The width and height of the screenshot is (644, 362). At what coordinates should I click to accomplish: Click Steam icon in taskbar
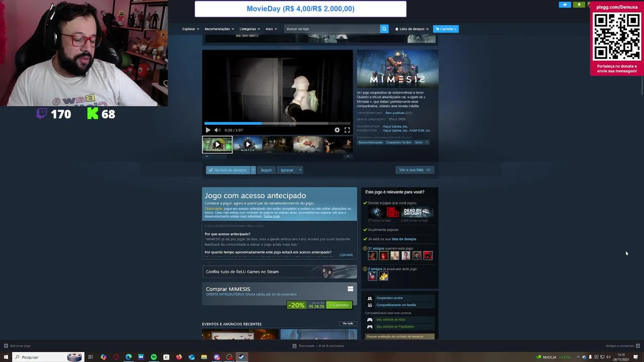(x=242, y=357)
